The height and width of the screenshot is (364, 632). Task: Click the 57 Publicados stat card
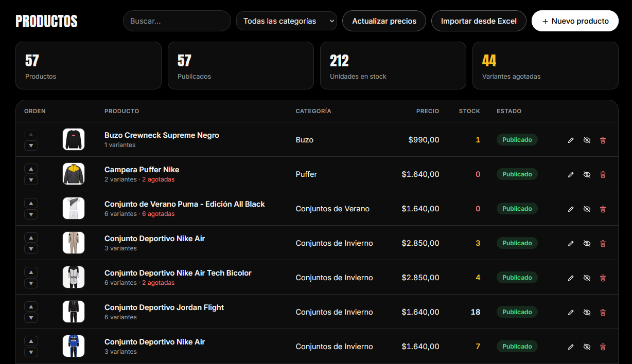(241, 66)
